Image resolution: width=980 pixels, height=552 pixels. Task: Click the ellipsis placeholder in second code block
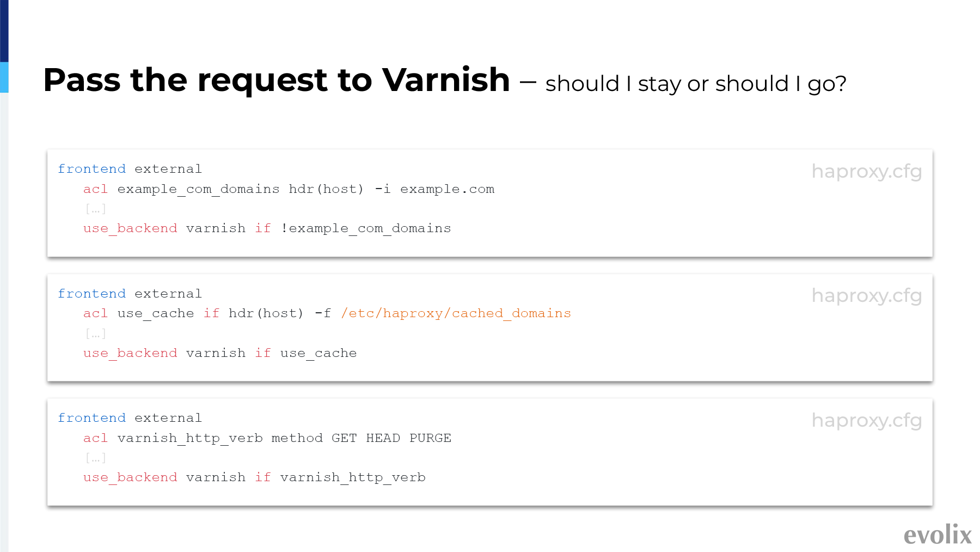95,333
